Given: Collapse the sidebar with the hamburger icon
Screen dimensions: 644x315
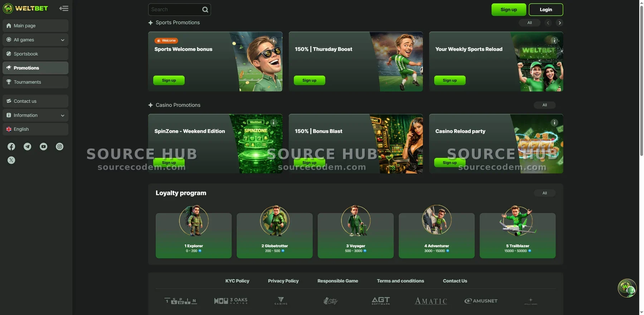Looking at the screenshot, I should [64, 8].
